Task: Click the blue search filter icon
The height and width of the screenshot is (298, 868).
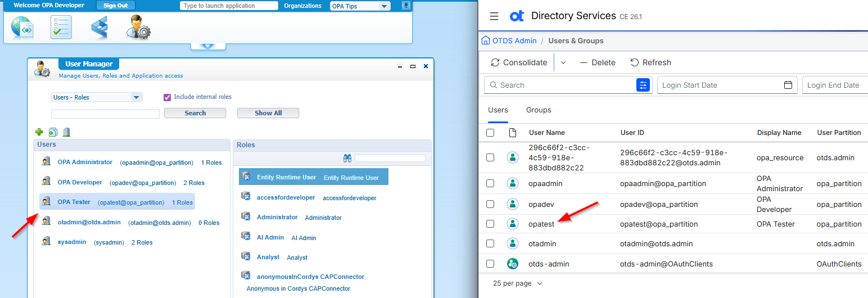Action: pyautogui.click(x=643, y=85)
